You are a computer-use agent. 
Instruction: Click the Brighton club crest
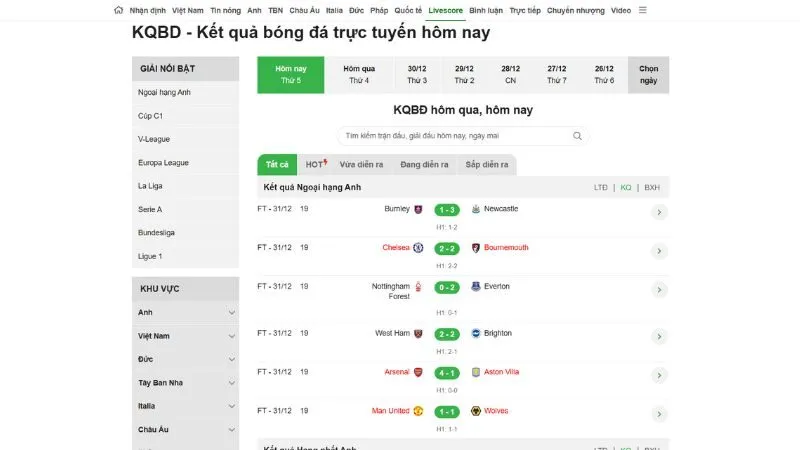[476, 334]
